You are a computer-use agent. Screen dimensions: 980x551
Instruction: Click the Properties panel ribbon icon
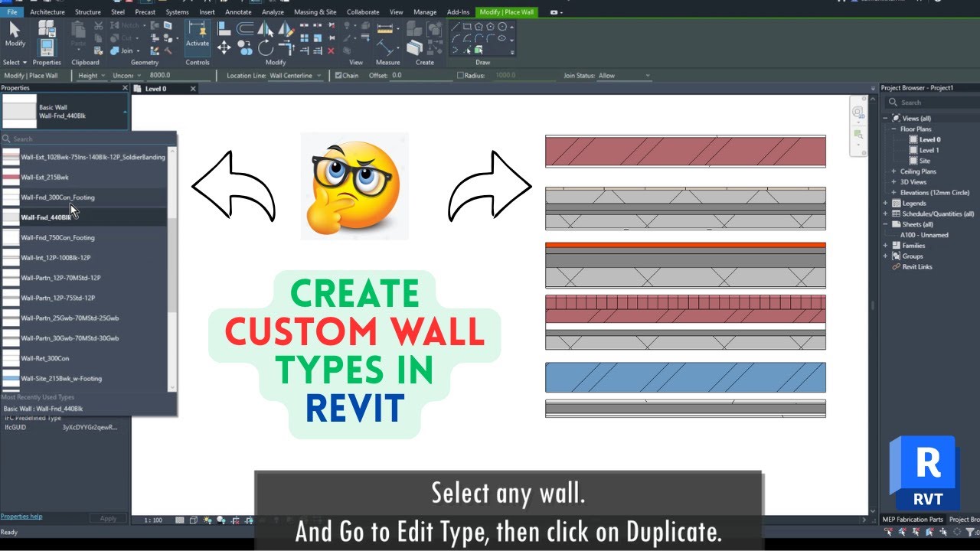click(47, 47)
